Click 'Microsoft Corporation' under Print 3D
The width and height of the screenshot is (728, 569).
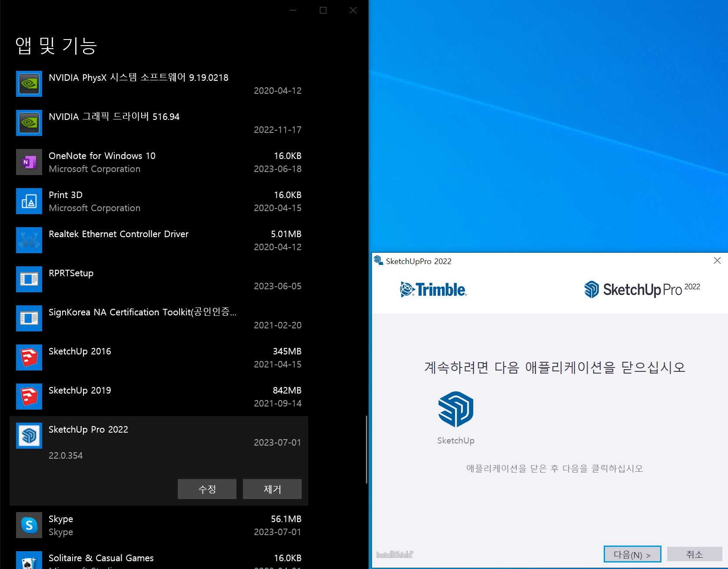coord(94,208)
